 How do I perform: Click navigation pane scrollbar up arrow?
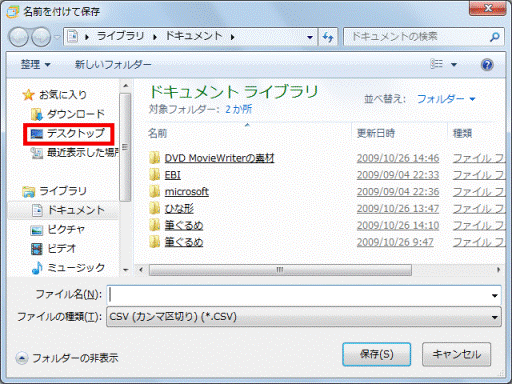pos(125,86)
